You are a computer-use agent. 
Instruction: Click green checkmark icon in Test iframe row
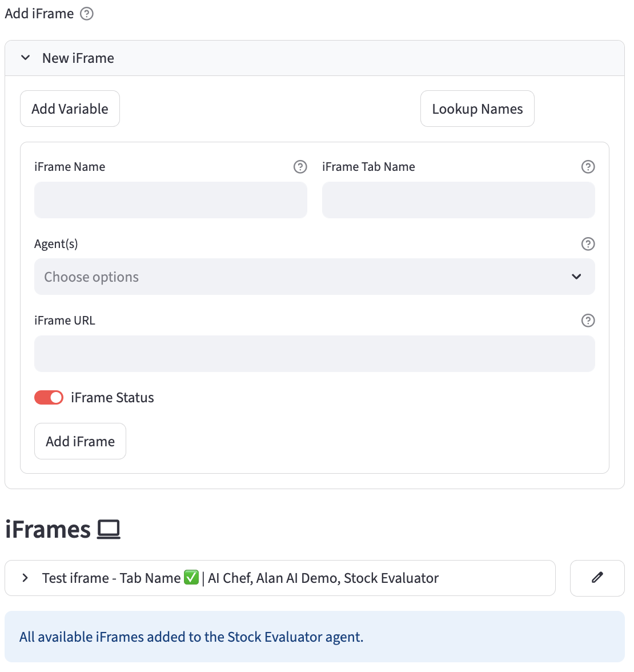point(191,578)
